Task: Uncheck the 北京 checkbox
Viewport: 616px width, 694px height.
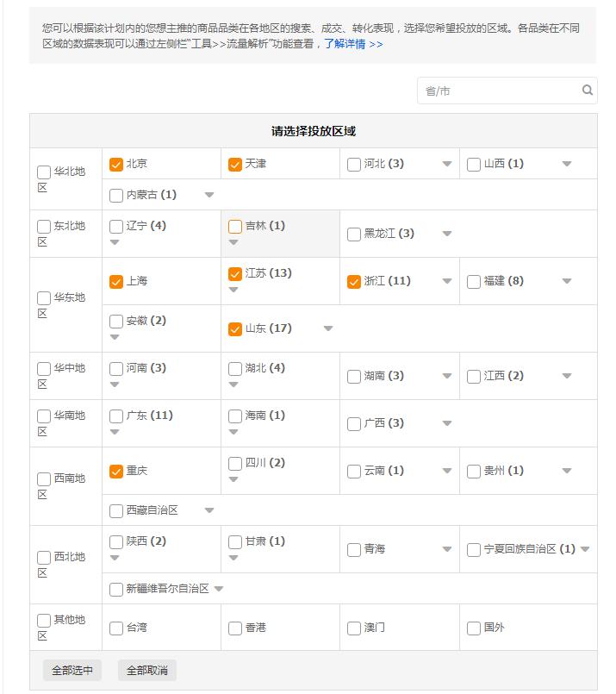Action: tap(115, 164)
